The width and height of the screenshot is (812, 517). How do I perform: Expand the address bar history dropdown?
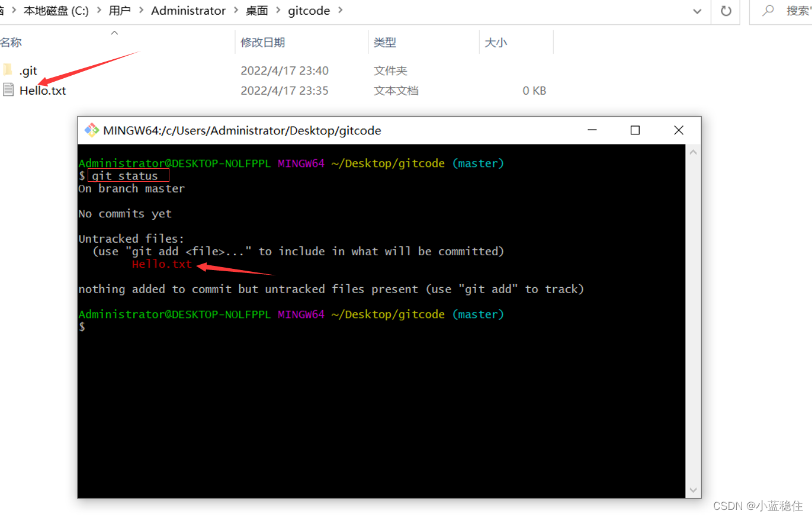[x=697, y=11]
